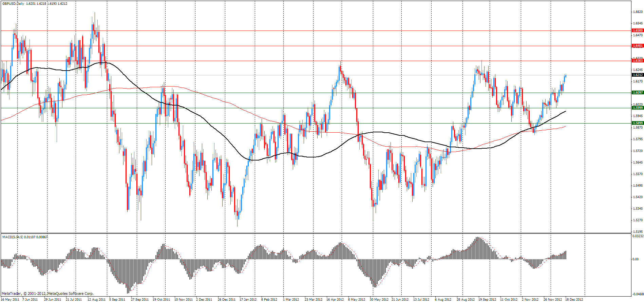
Task: Select the 5 Sep 2011 date marker
Action: pyautogui.click(x=117, y=299)
